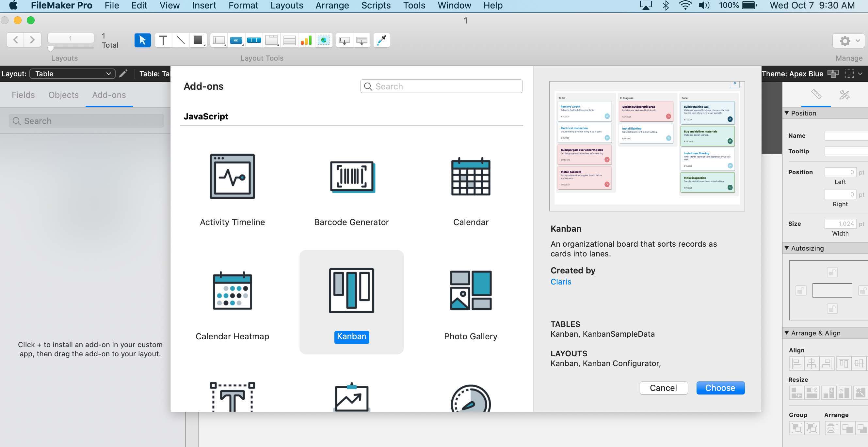Open the Scripts menu

tap(376, 6)
